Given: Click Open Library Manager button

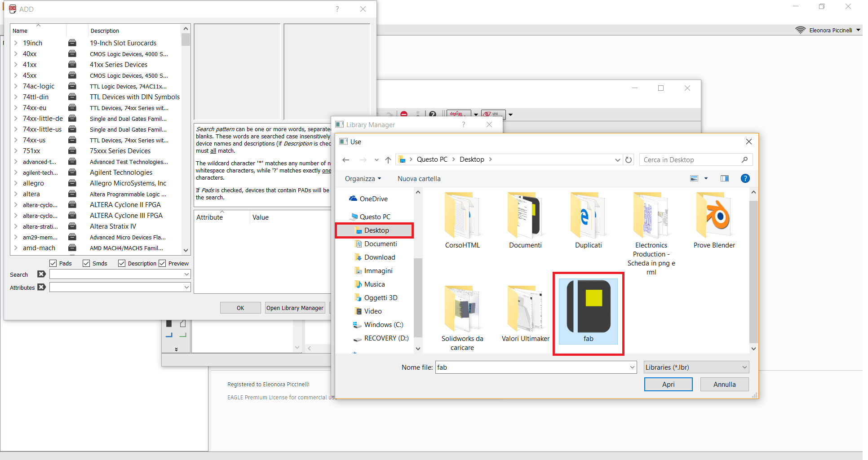Looking at the screenshot, I should [295, 308].
